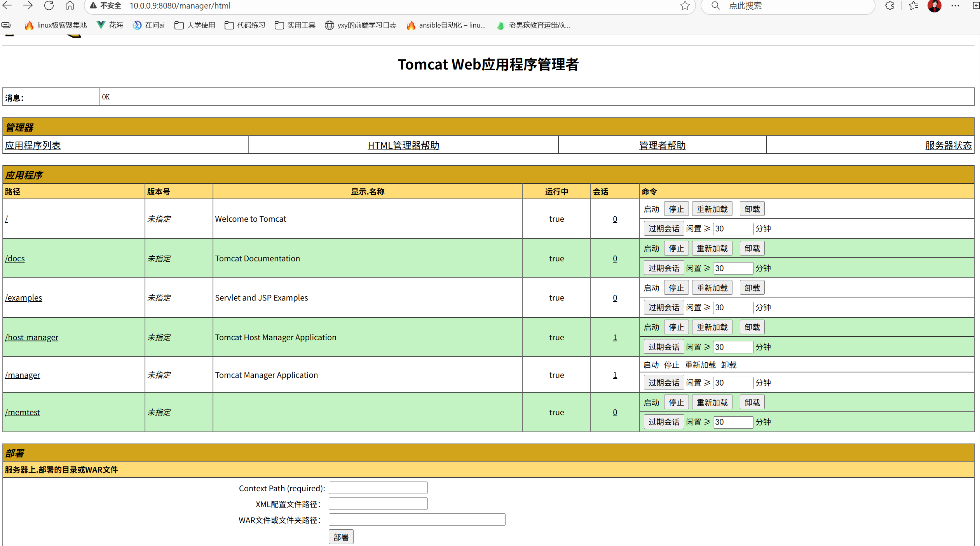The image size is (980, 546).
Task: Click the browser forward arrow
Action: [x=28, y=5]
